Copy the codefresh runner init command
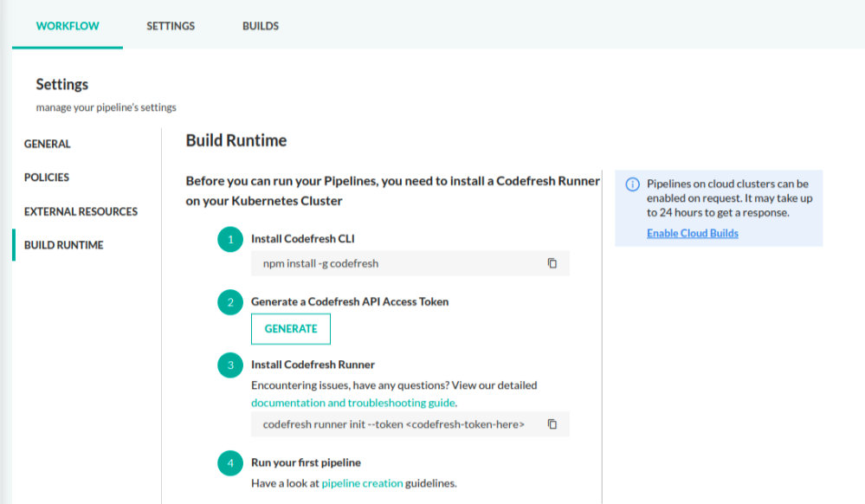 (552, 424)
